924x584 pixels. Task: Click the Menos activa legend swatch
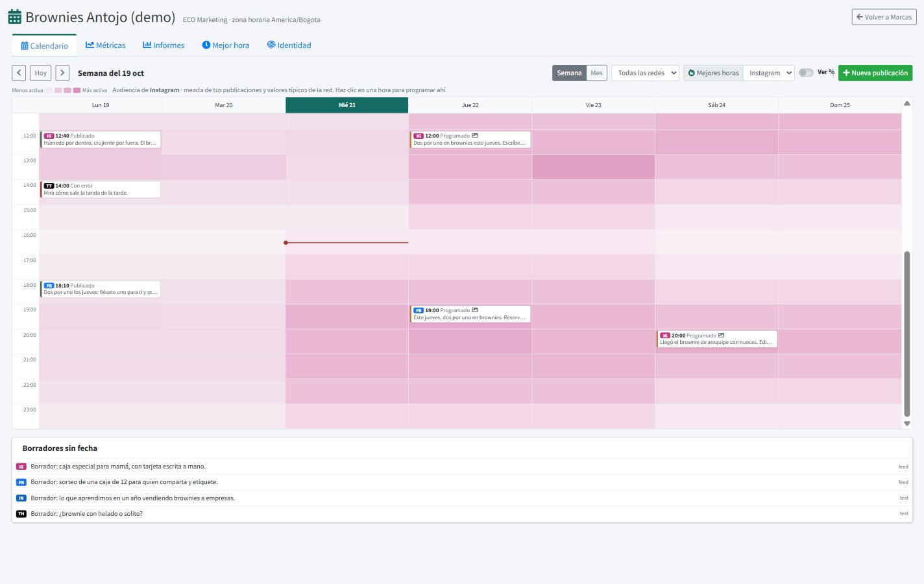(x=49, y=90)
